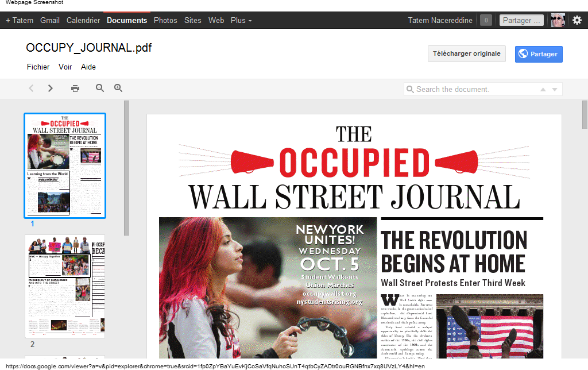Jump to next search result arrow
588x370 pixels.
[x=555, y=89]
